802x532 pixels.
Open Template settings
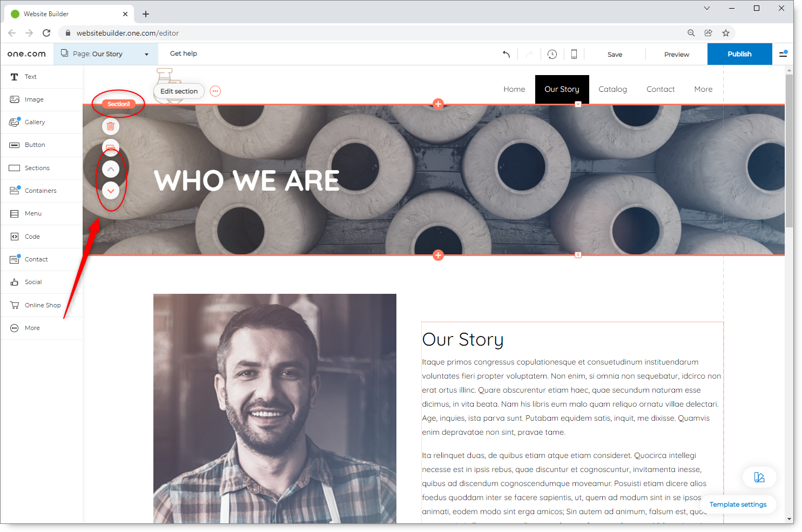738,504
